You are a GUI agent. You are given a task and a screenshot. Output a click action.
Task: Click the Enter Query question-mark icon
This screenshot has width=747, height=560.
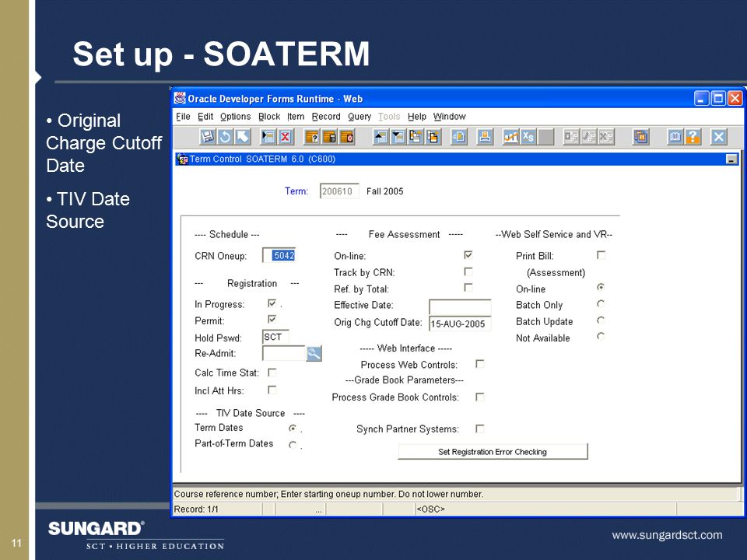[311, 137]
